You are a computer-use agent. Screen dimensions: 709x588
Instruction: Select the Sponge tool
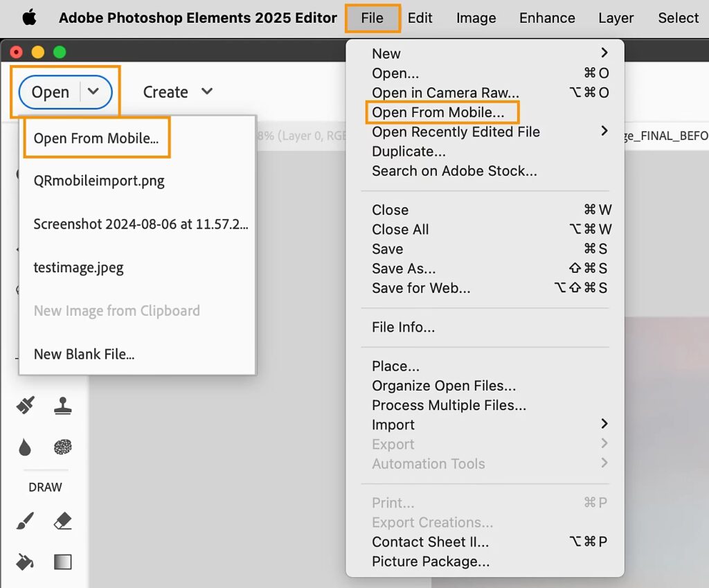63,447
